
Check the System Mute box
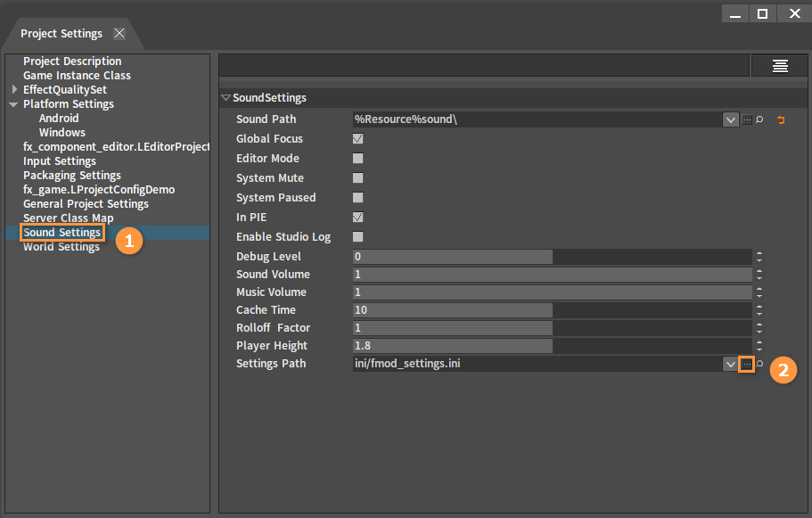pos(357,178)
